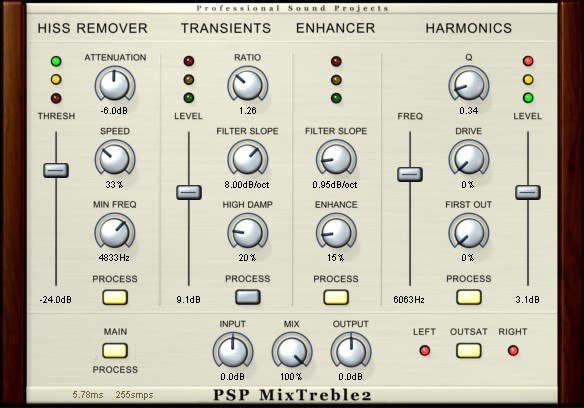
Task: Click the -6.0dB attenuation value
Action: pyautogui.click(x=114, y=111)
